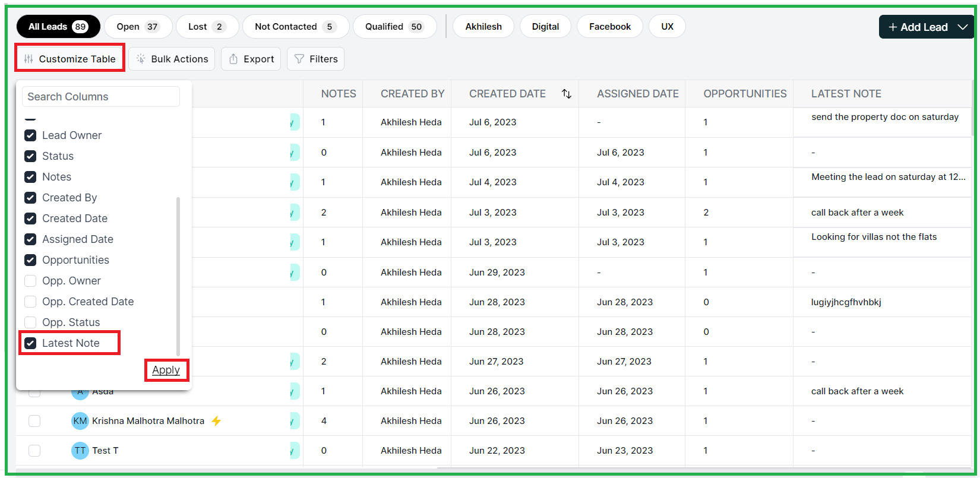The image size is (980, 478).
Task: Open the Krishna Malhotra Malhotra lead
Action: 148,421
